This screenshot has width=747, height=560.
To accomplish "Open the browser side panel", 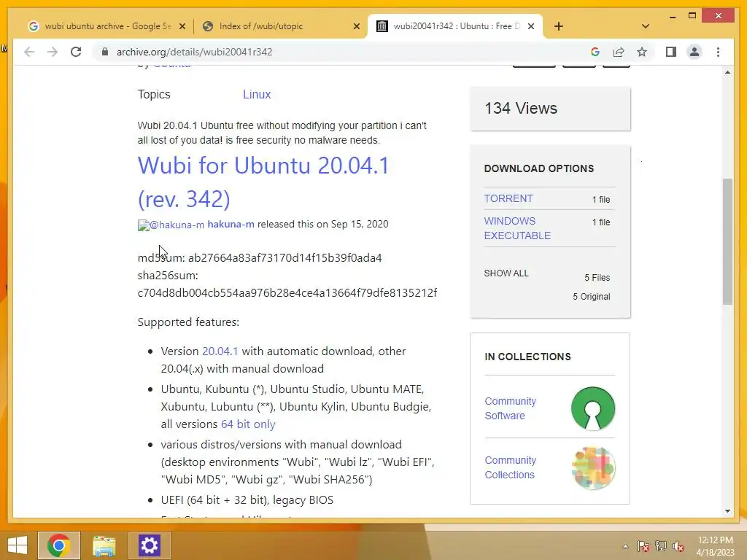I will coord(671,52).
